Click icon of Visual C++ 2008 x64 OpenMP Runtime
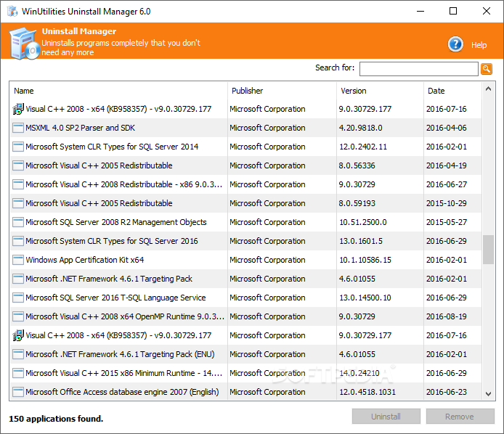Screen dimensions: 504x434 [x=18, y=316]
